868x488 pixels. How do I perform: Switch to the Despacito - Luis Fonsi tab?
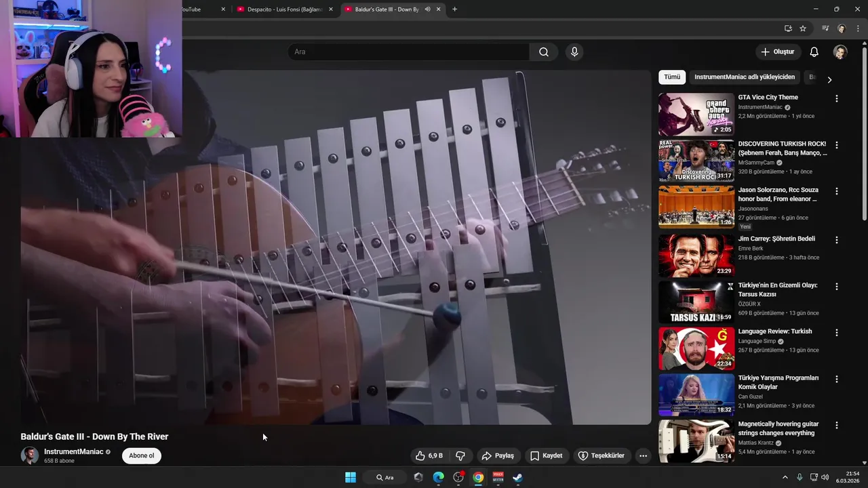click(284, 9)
